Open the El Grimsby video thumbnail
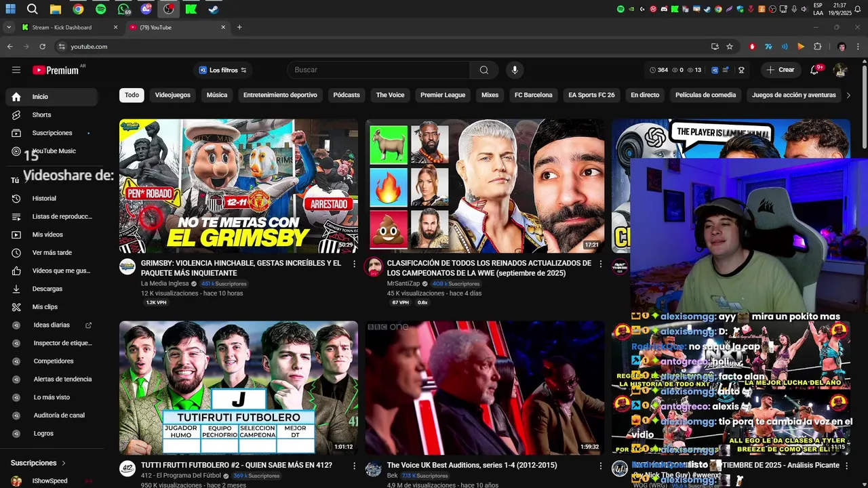The image size is (868, 488). (x=239, y=186)
